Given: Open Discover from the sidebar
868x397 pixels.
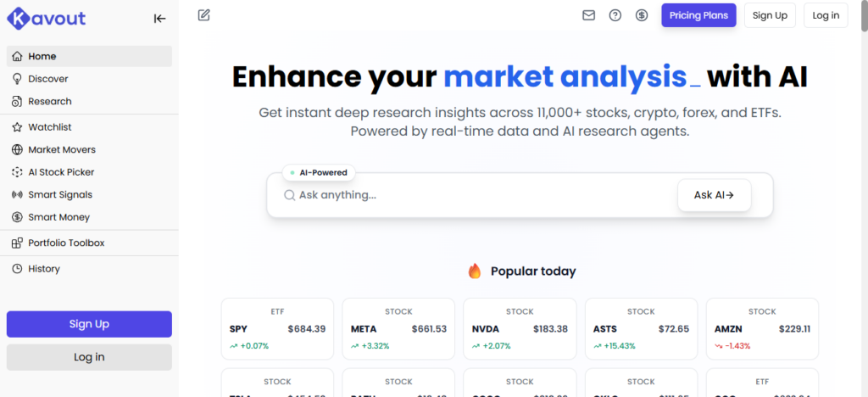Looking at the screenshot, I should pos(47,79).
